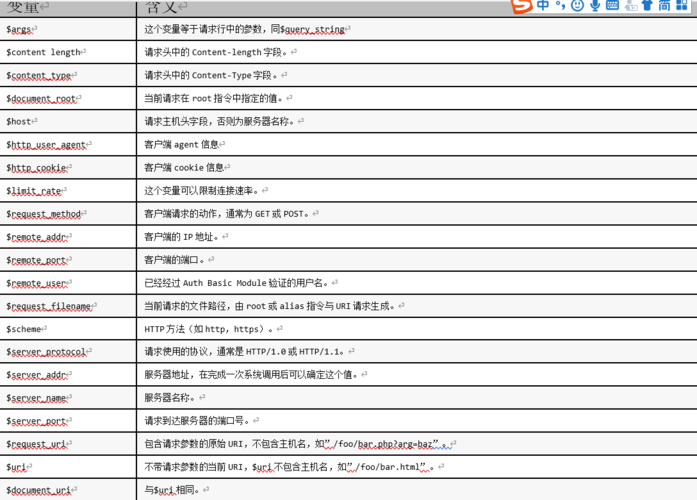Select the $request_filename cell
Image resolution: width=697 pixels, height=500 pixels.
click(x=68, y=306)
